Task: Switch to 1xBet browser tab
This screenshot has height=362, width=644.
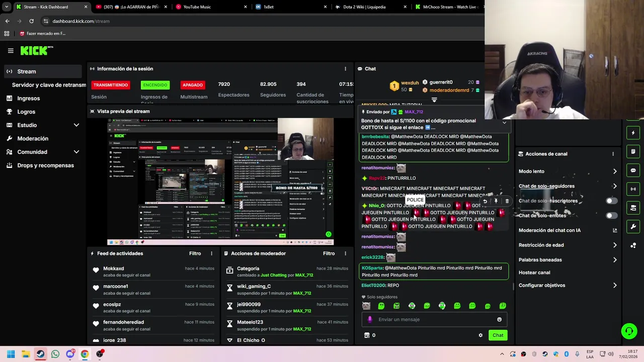Action: pyautogui.click(x=291, y=7)
